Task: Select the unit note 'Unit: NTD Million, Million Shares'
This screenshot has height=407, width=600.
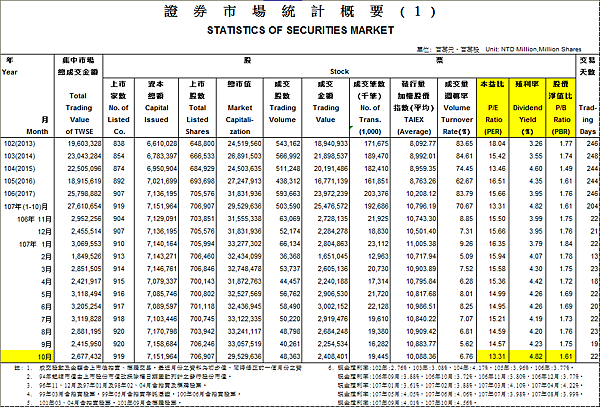Action: pyautogui.click(x=533, y=49)
